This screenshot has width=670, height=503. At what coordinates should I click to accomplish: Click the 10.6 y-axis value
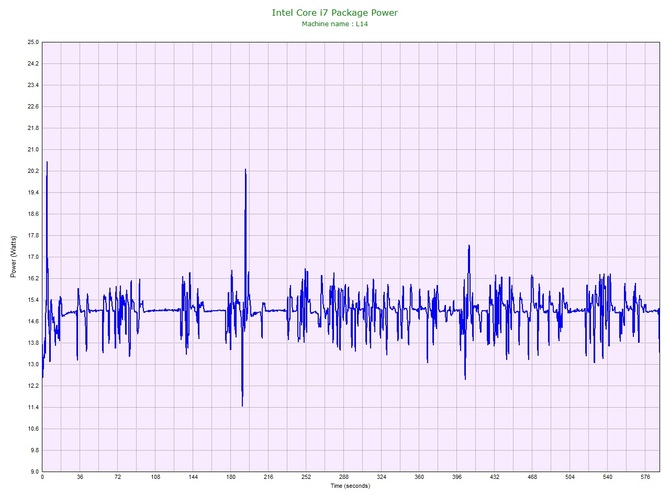(x=33, y=429)
